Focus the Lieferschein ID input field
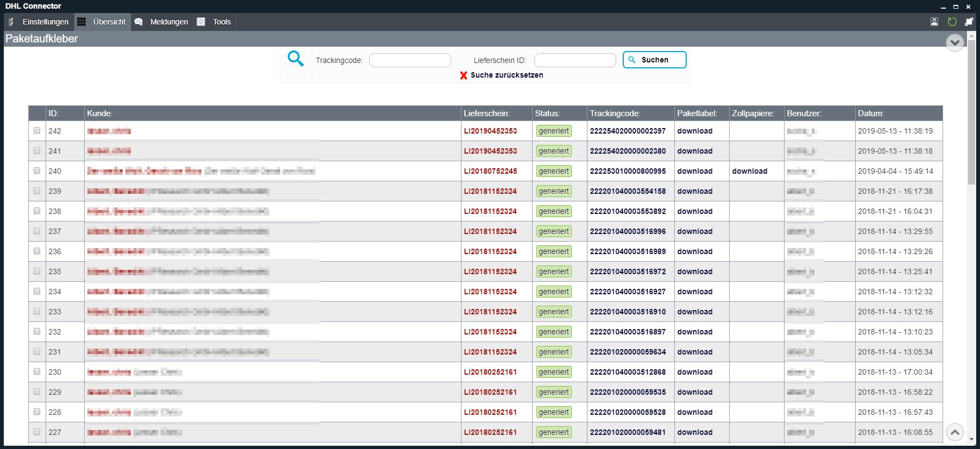This screenshot has height=449, width=980. coord(575,60)
